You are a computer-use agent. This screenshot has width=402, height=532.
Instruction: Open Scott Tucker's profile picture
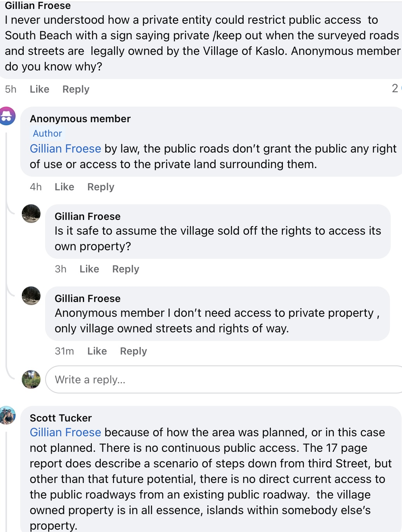click(7, 415)
